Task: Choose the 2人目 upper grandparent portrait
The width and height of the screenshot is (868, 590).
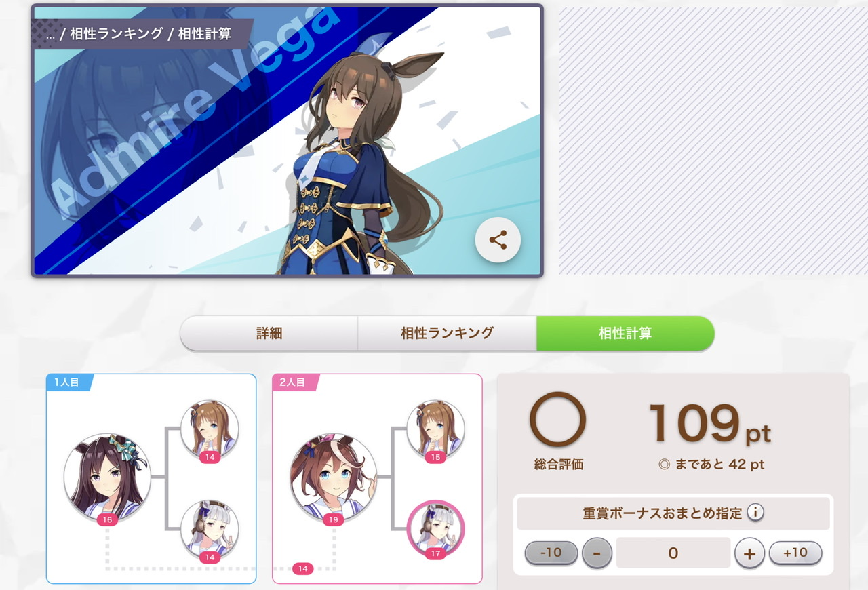Action: point(435,429)
